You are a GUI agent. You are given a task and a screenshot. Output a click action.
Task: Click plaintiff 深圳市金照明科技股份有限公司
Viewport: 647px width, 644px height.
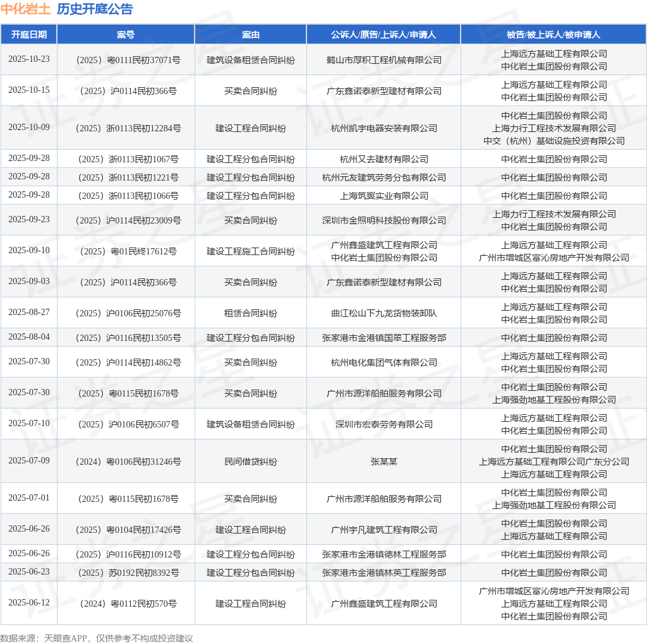[384, 220]
